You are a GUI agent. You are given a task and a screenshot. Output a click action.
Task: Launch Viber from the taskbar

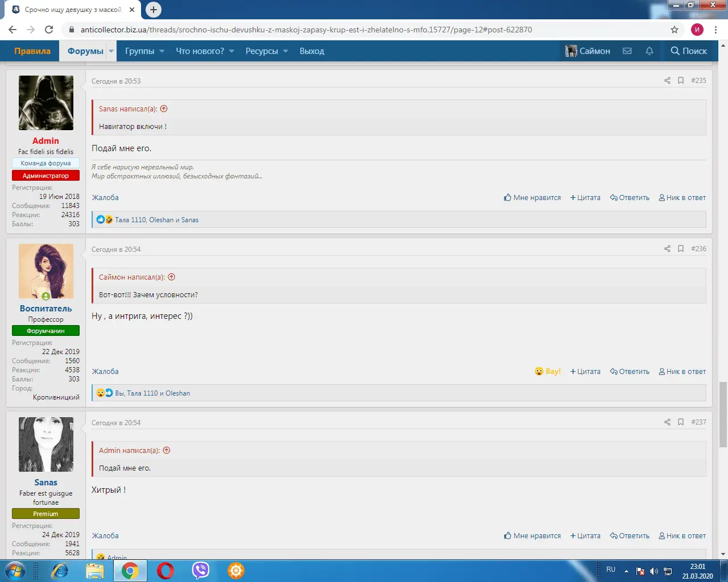(200, 570)
